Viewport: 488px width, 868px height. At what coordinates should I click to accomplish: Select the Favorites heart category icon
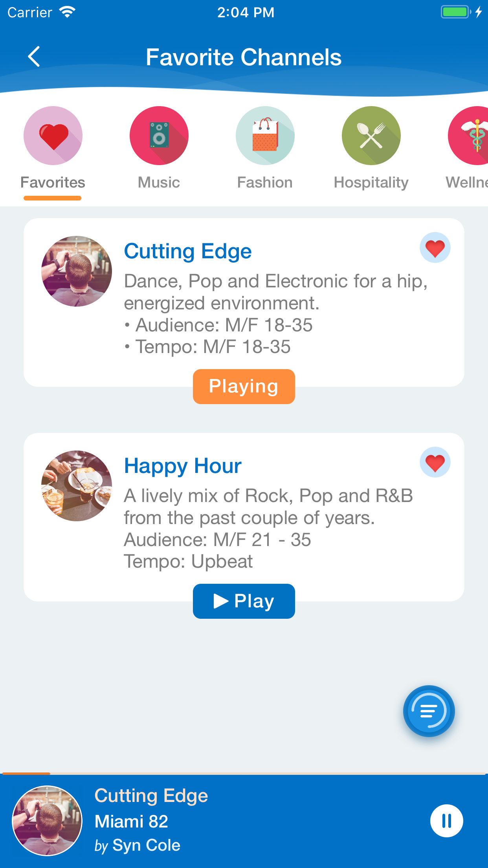pos(53,136)
